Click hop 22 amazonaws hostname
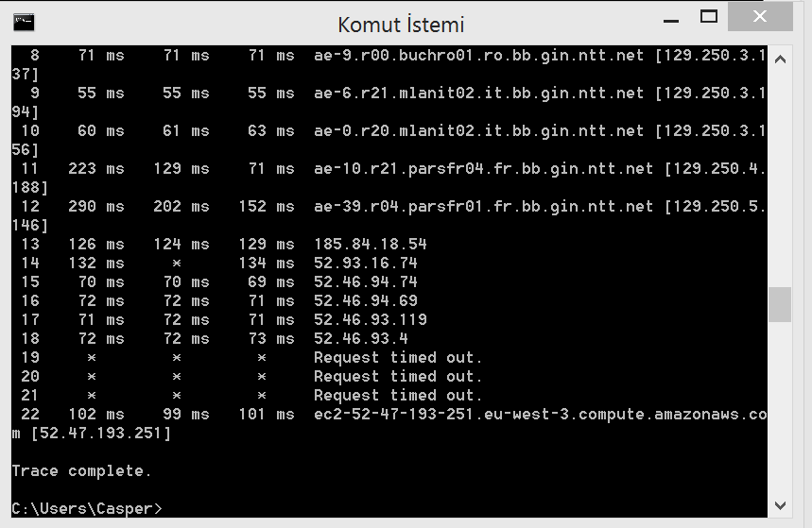The height and width of the screenshot is (528, 812). click(540, 414)
